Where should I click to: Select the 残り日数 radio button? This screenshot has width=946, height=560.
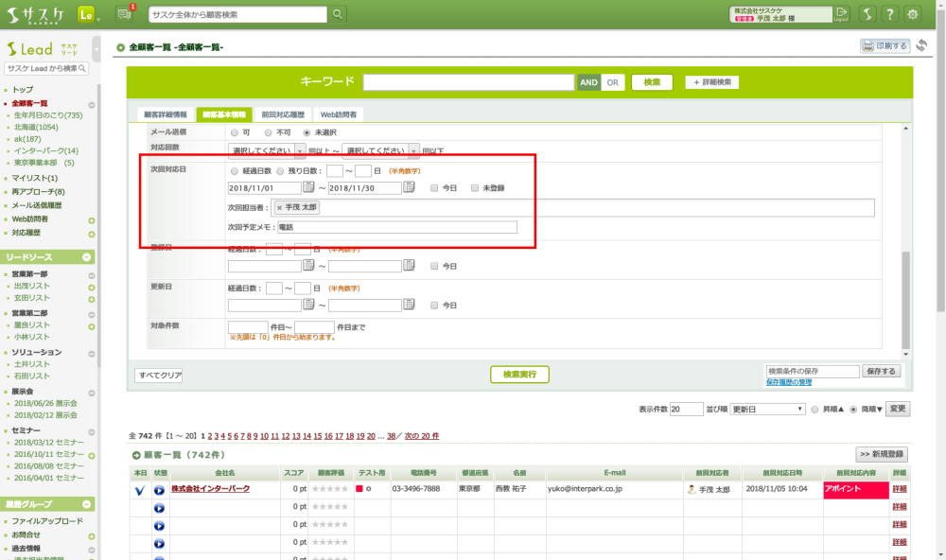point(280,171)
